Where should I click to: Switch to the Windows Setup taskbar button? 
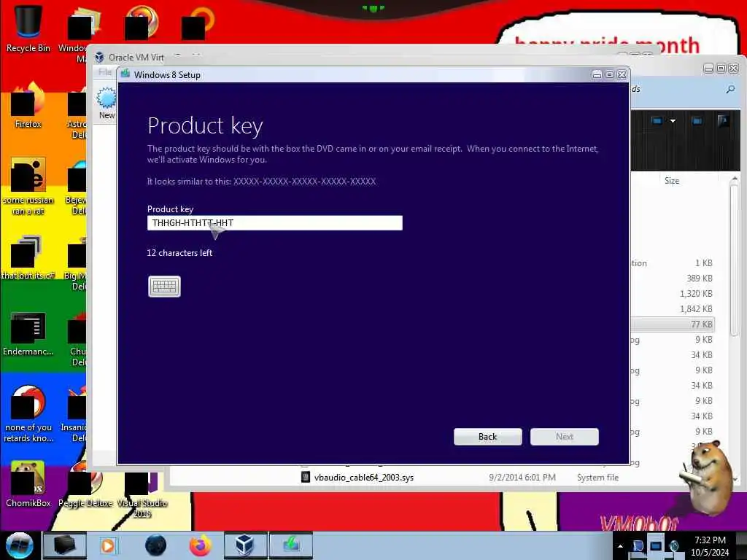291,545
